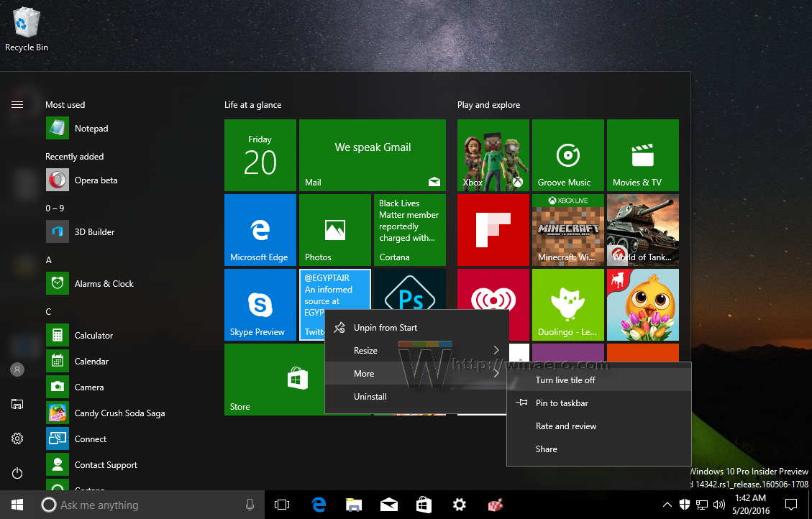
Task: Open the Xbox tile
Action: point(493,155)
